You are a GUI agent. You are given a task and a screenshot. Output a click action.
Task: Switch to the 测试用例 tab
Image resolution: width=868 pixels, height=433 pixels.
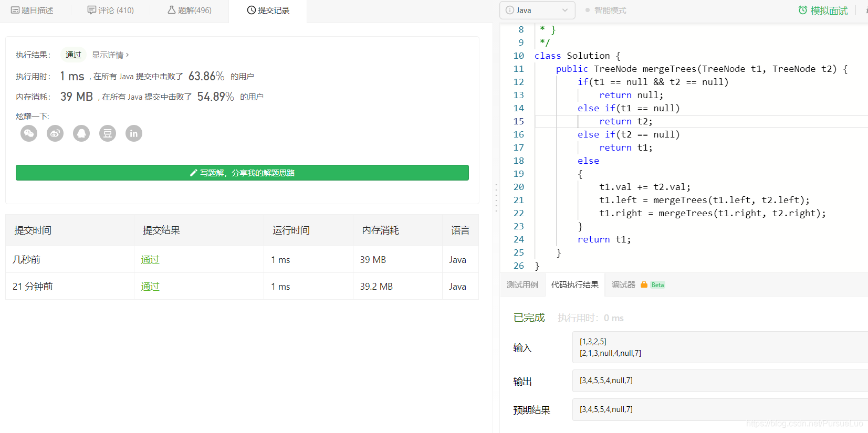[x=522, y=284]
